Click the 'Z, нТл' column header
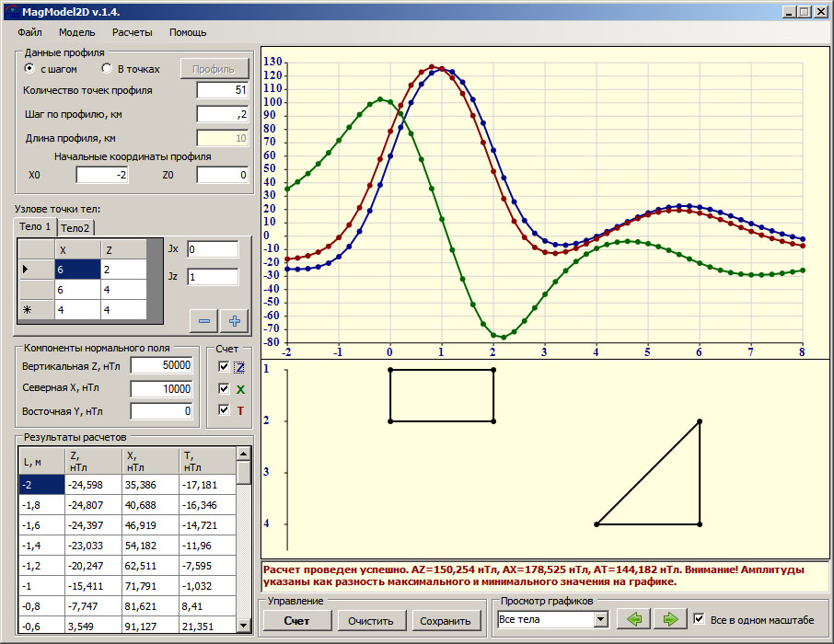This screenshot has width=834, height=644. (x=94, y=461)
